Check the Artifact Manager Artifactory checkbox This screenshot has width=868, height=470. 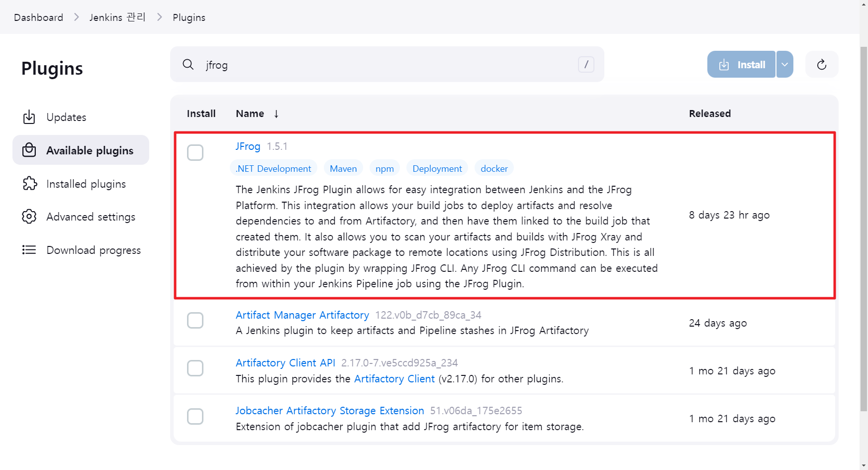[195, 320]
